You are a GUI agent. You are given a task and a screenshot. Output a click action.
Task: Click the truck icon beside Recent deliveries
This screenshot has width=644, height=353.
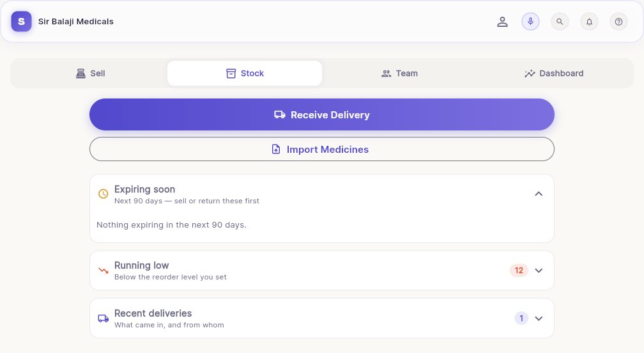[103, 318]
